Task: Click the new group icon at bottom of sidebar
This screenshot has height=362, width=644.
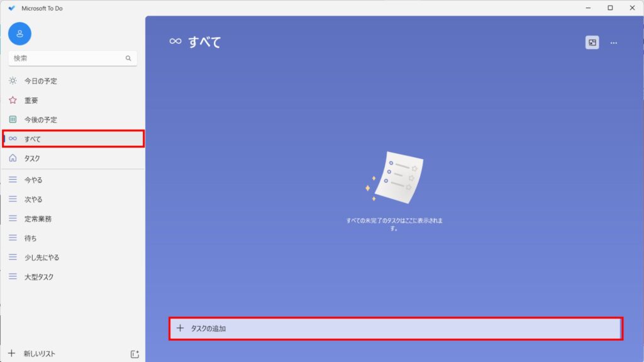Action: (x=134, y=354)
